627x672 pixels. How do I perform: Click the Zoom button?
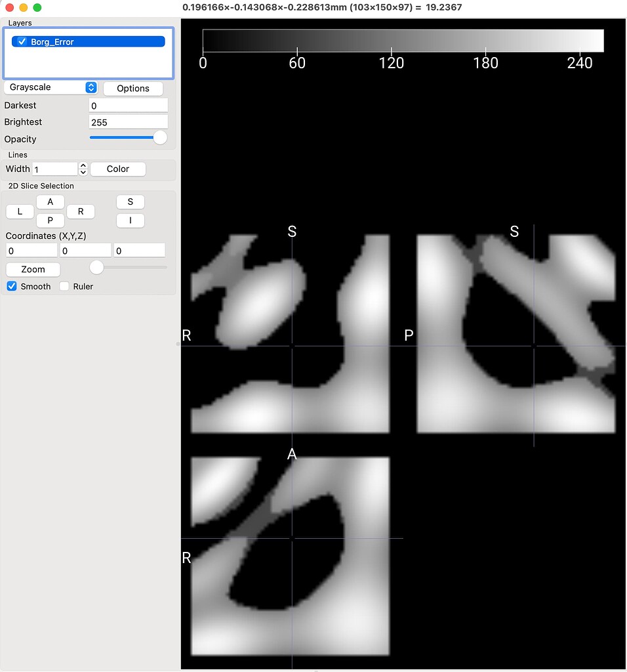tap(33, 269)
